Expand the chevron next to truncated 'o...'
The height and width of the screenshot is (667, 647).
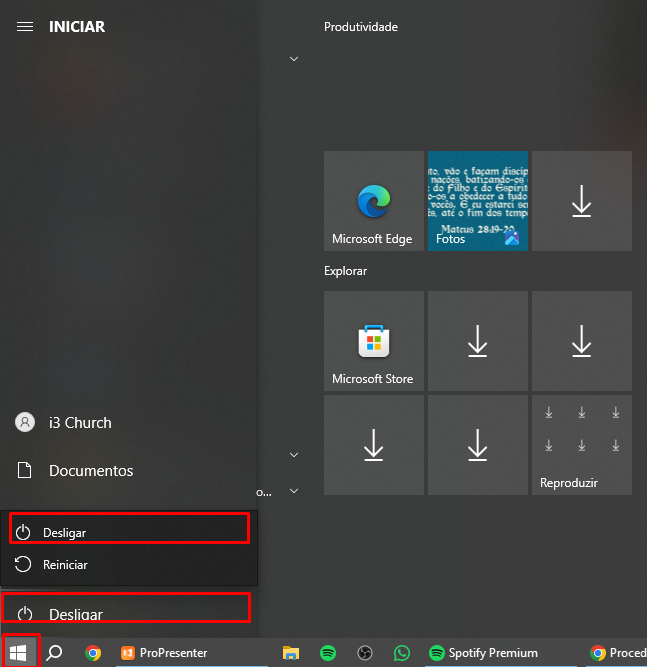tap(294, 491)
